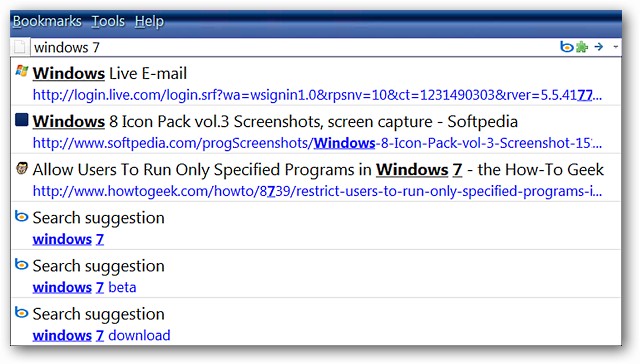Click Bing icon beside 'windows 7' suggestion

tap(21, 216)
